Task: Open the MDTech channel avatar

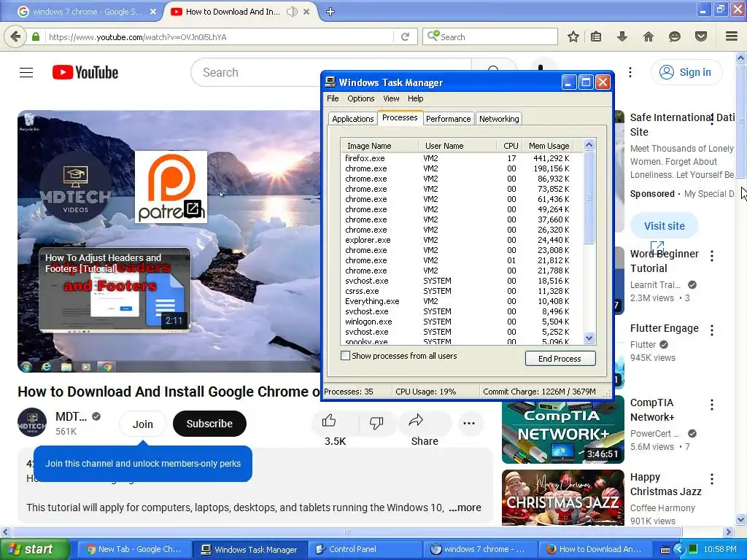Action: click(x=32, y=422)
